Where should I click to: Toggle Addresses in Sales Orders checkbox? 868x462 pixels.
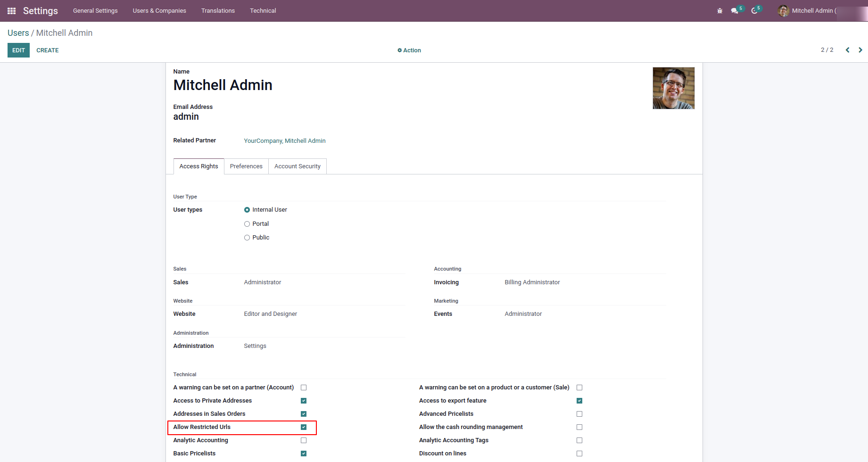click(x=304, y=414)
